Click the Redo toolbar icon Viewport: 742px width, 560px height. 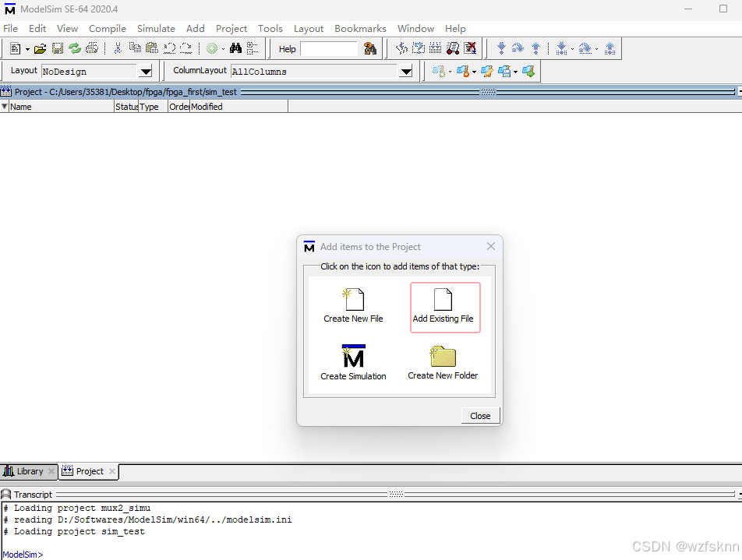(186, 48)
